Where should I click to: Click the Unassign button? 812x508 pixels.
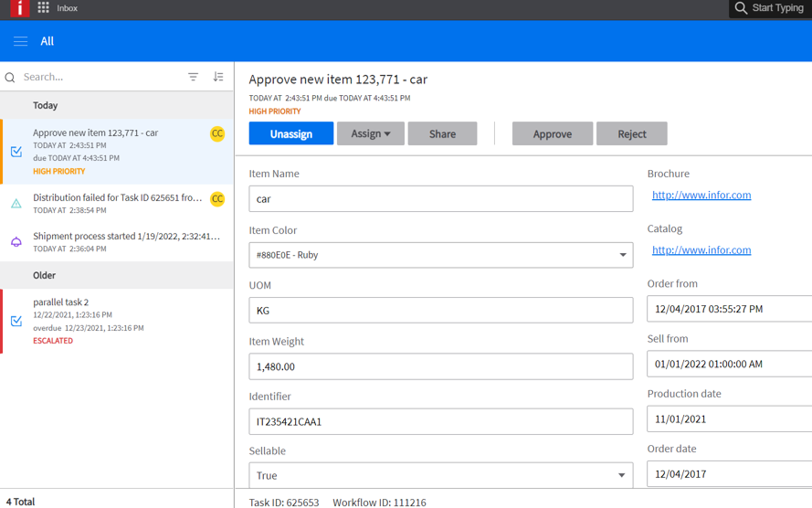(290, 133)
